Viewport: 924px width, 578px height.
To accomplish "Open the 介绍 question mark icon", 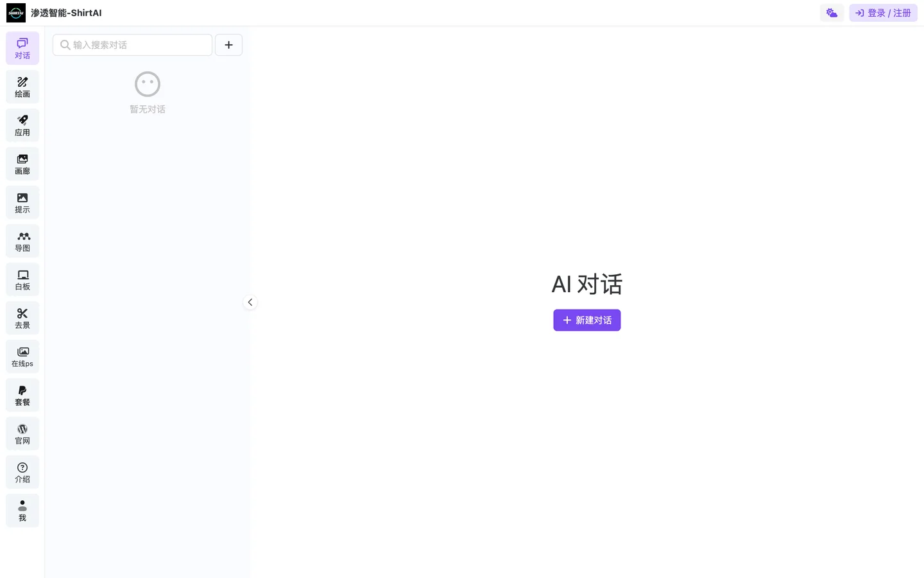I will (22, 472).
